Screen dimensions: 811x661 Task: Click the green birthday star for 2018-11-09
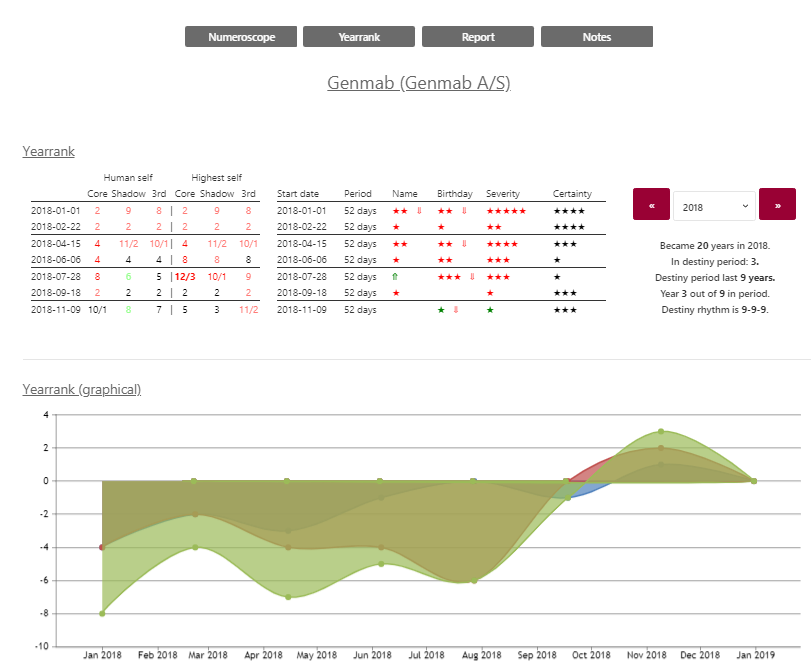[441, 310]
